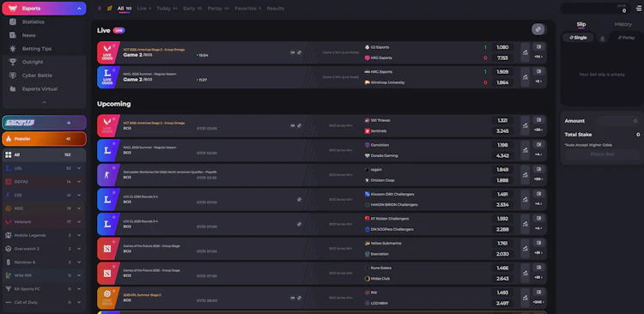Image resolution: width=644 pixels, height=314 pixels.
Task: Select the Popular filter button
Action: pos(45,139)
